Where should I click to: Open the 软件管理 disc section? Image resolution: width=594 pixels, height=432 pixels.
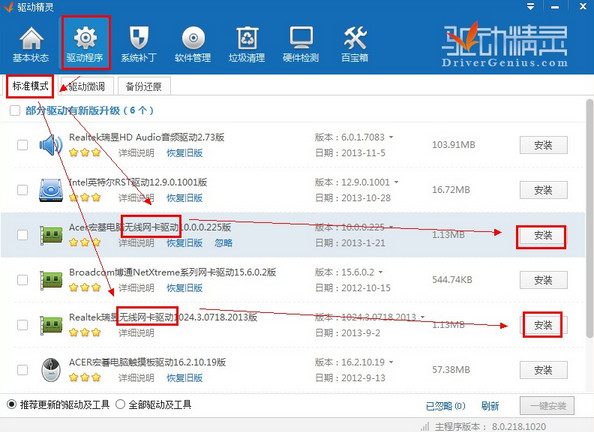click(x=193, y=45)
